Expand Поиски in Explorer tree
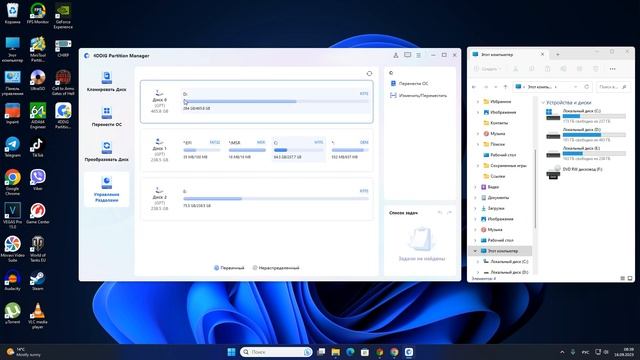640x360 pixels. click(x=478, y=144)
